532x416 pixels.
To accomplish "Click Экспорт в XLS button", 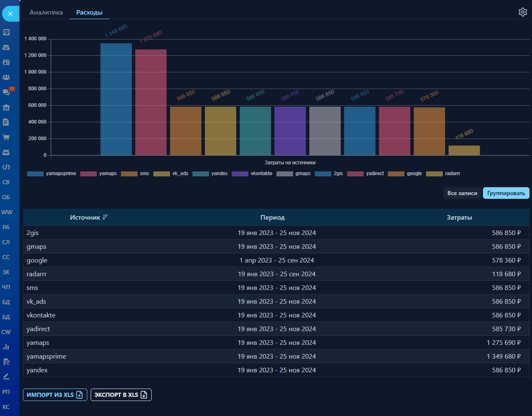I will tap(121, 395).
